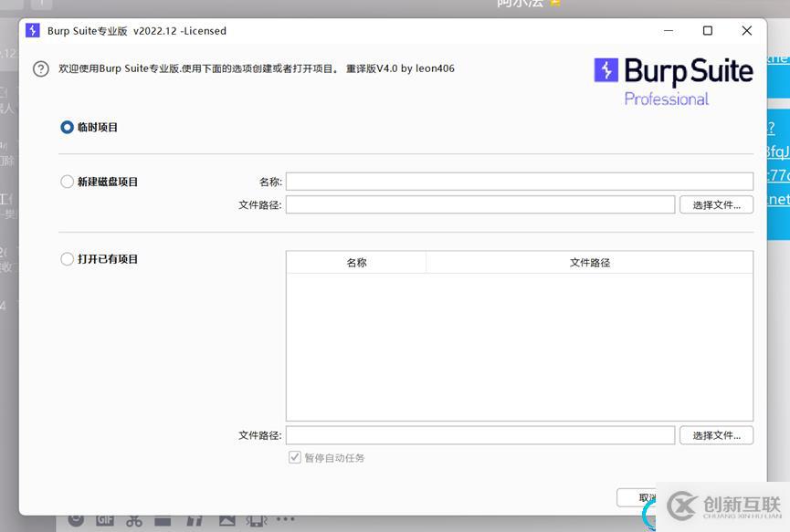Sort by the 名称 column header
This screenshot has width=790, height=532.
tap(356, 262)
